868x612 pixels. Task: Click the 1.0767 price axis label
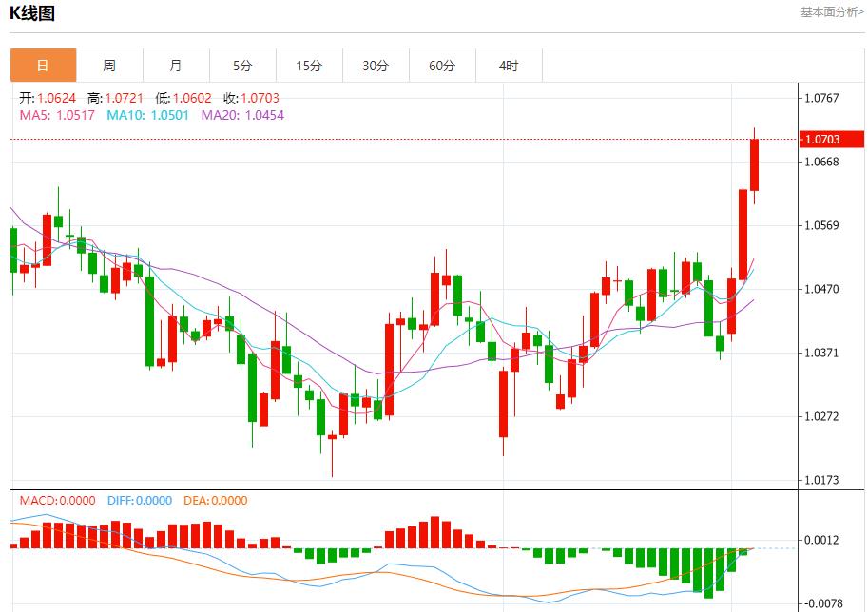point(821,98)
